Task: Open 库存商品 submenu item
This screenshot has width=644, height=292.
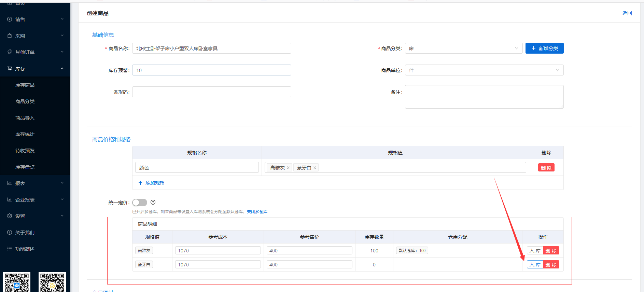Action: (25, 85)
